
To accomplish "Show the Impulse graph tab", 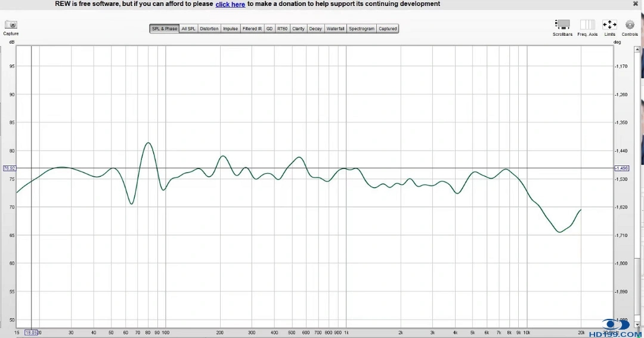I will coord(230,29).
